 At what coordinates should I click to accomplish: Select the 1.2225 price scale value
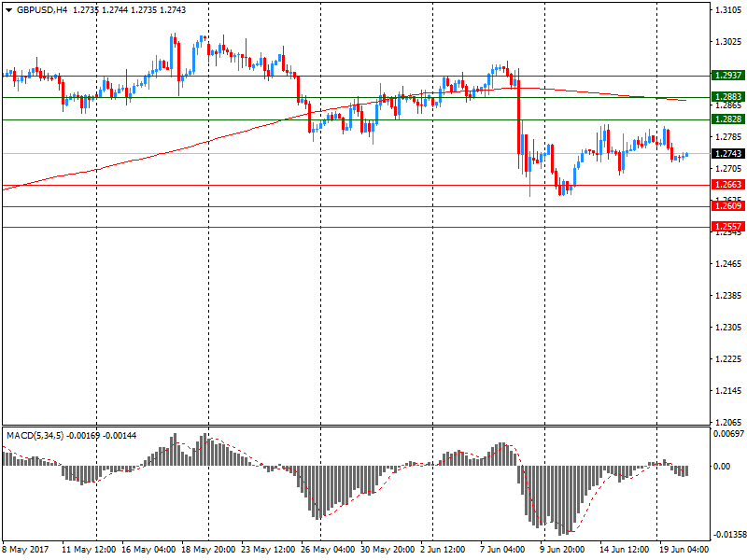pos(728,359)
